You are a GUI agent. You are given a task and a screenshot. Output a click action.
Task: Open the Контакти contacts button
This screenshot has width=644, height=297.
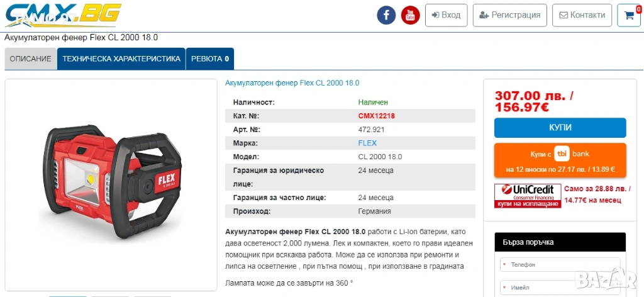point(582,15)
